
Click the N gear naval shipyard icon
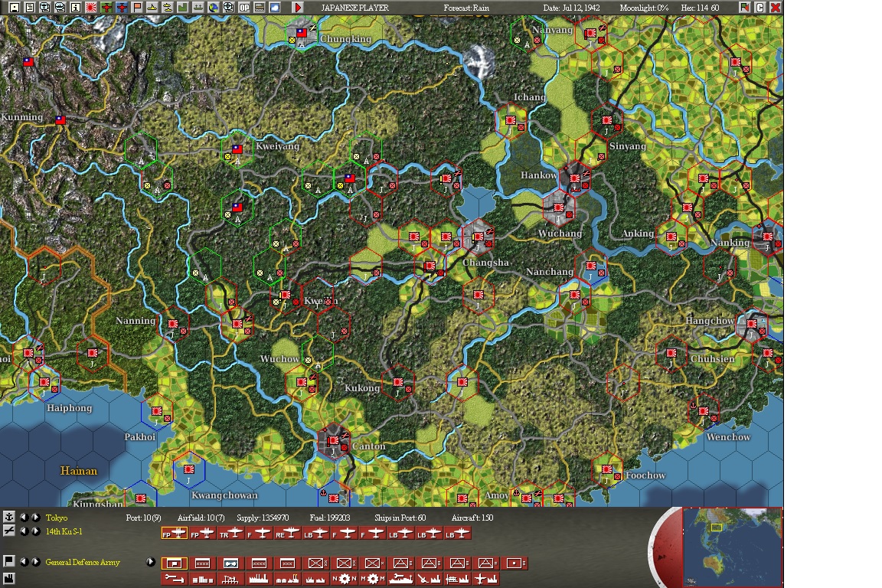345,579
